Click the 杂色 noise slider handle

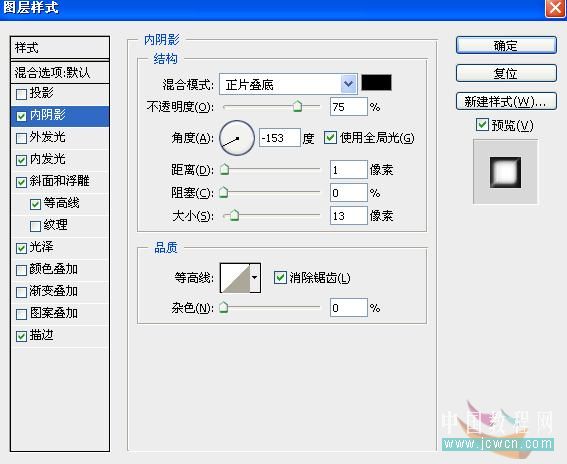tap(224, 307)
